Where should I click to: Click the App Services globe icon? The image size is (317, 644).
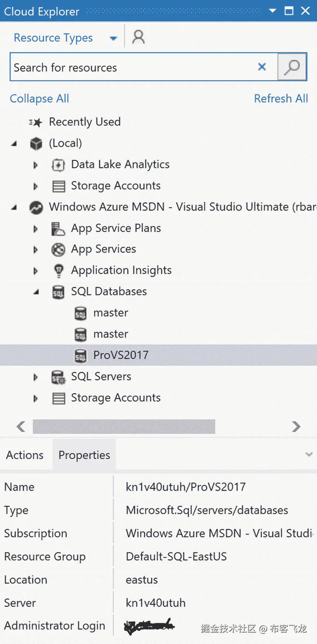(58, 250)
